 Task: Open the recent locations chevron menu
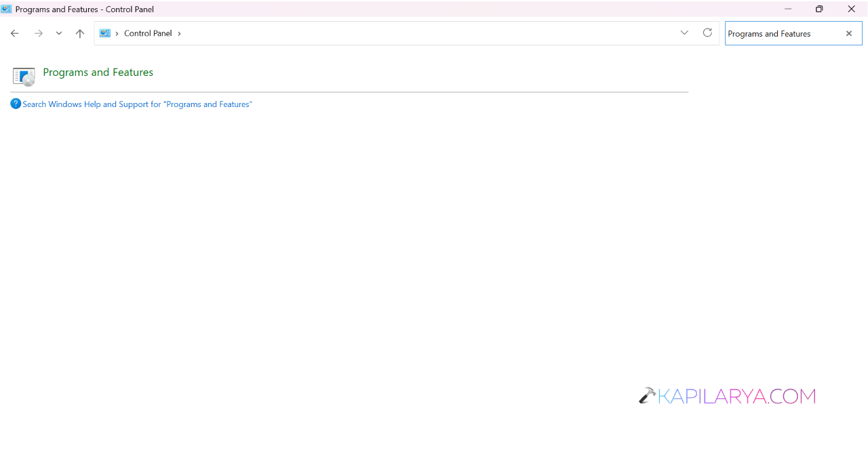click(x=59, y=33)
